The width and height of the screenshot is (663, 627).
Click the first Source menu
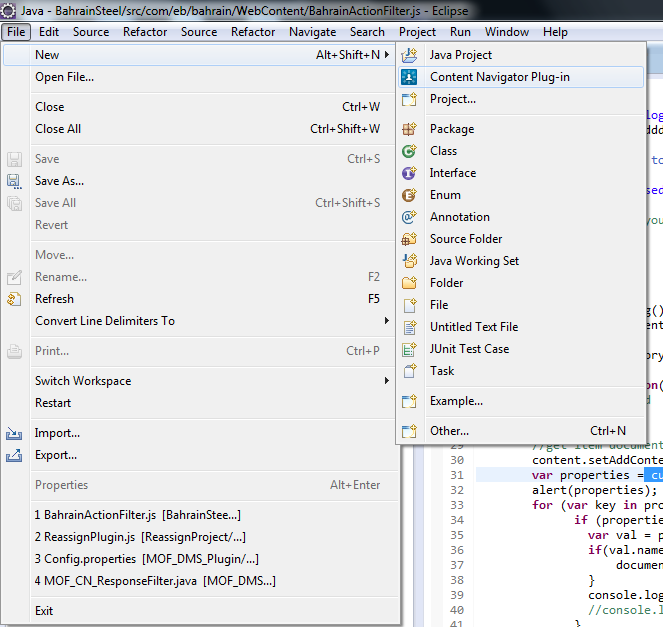tap(91, 32)
